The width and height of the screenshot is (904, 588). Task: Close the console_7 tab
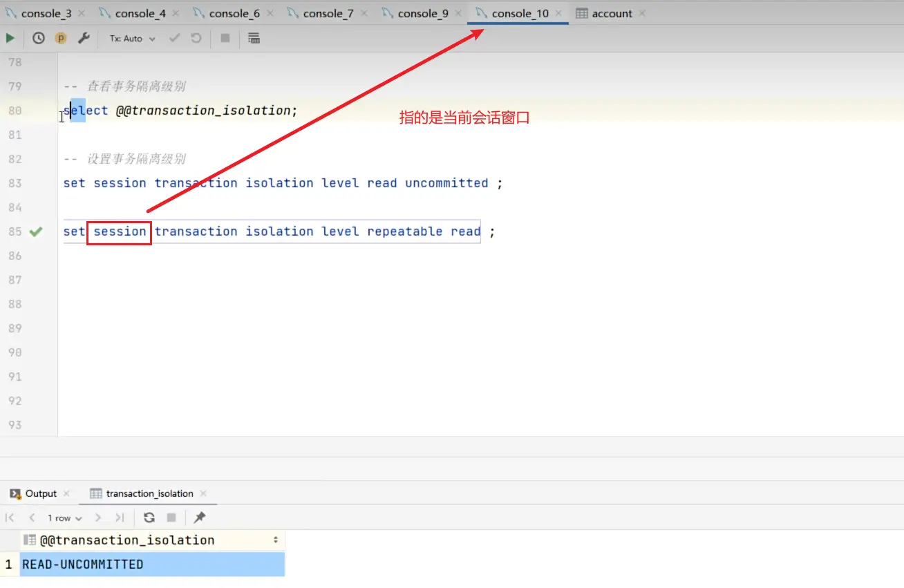coord(364,13)
